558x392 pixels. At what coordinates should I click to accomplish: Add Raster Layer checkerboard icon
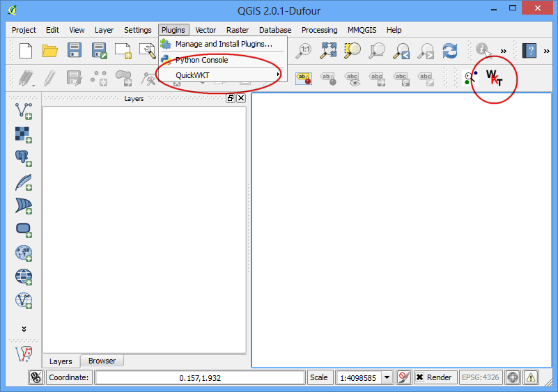click(x=24, y=134)
